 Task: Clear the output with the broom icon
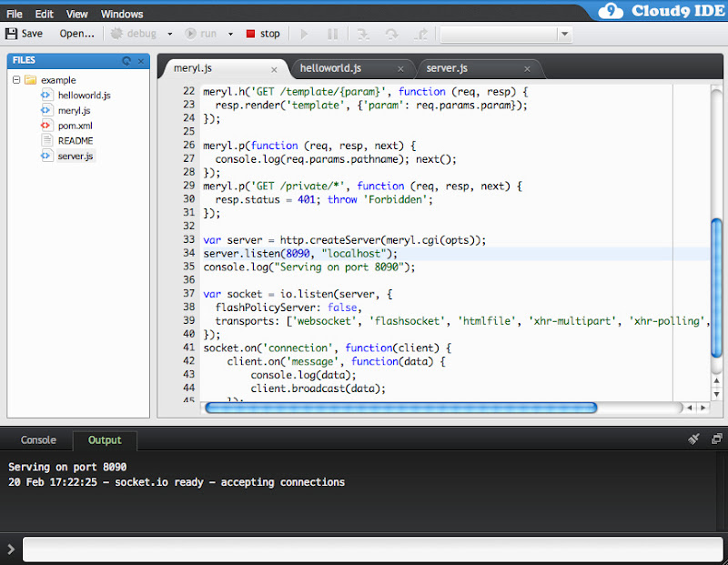pos(693,439)
